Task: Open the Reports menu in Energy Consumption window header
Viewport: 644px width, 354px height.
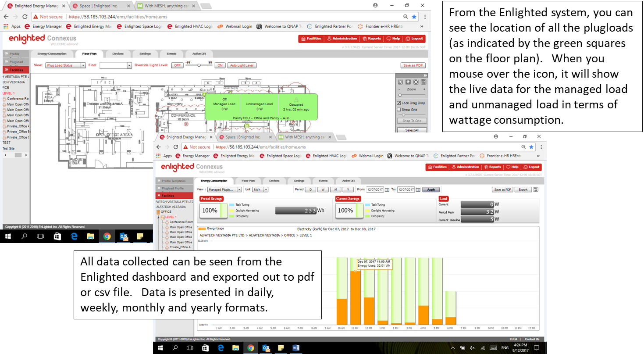Action: coord(493,167)
